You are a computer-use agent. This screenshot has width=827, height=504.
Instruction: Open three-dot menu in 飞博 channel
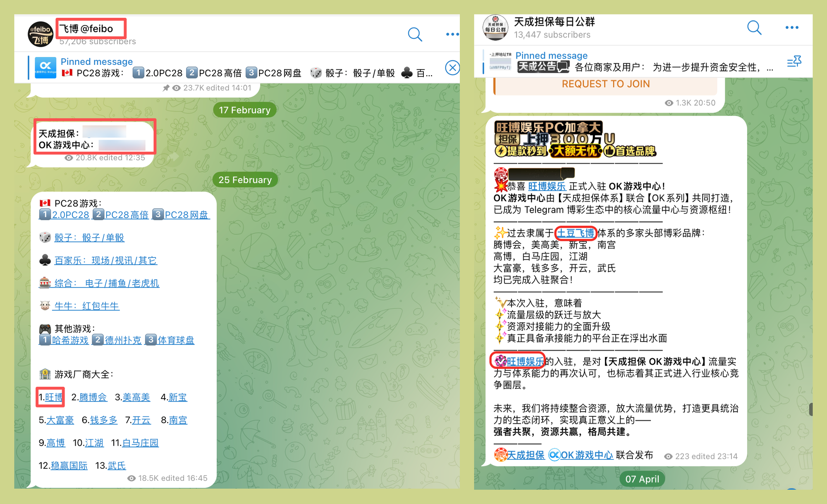pos(452,35)
